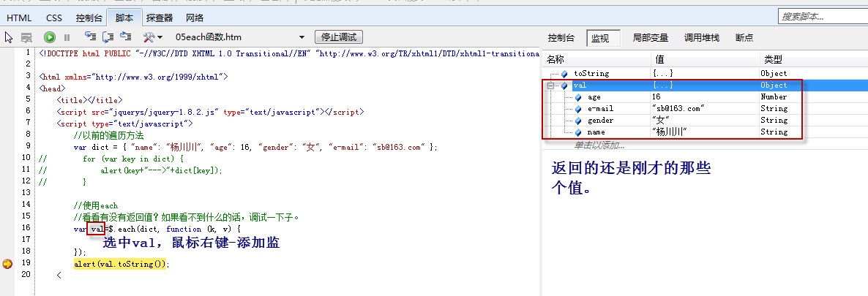Open the 探查器 tab

click(x=160, y=18)
